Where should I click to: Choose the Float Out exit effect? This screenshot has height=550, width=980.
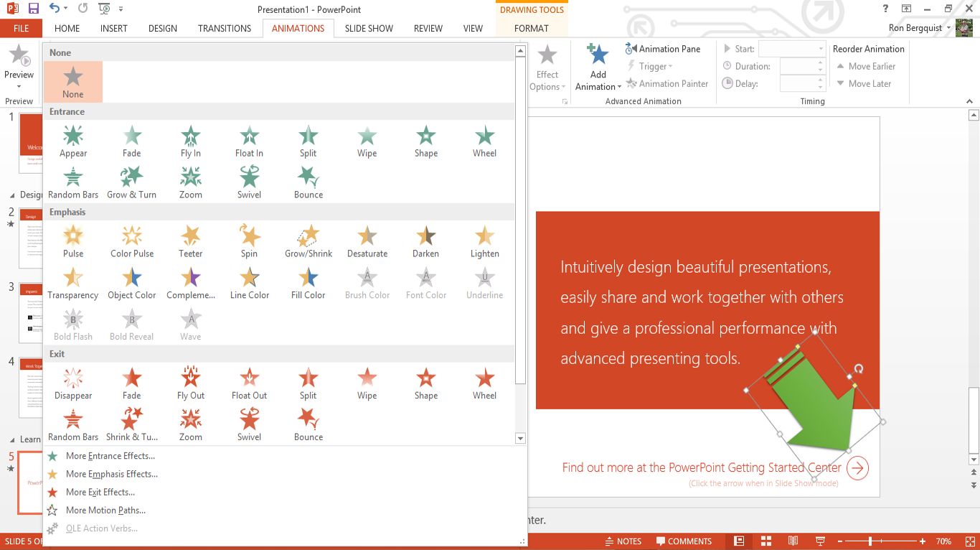pos(249,383)
